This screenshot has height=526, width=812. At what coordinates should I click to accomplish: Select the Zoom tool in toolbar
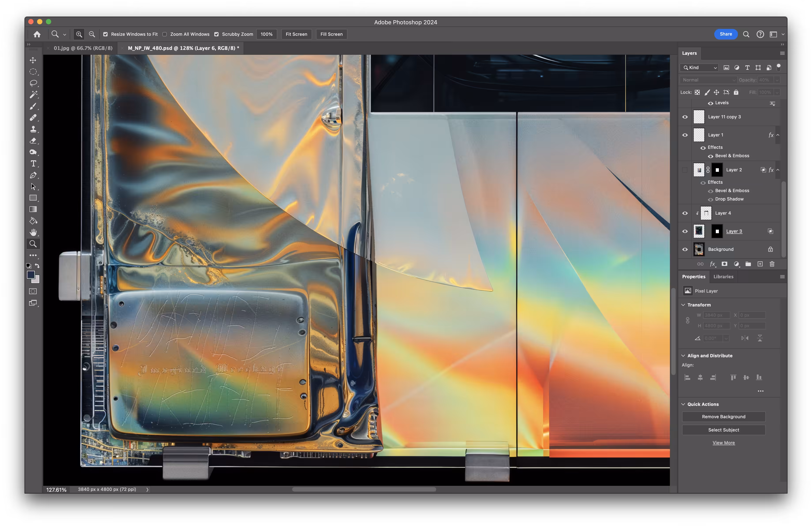33,244
